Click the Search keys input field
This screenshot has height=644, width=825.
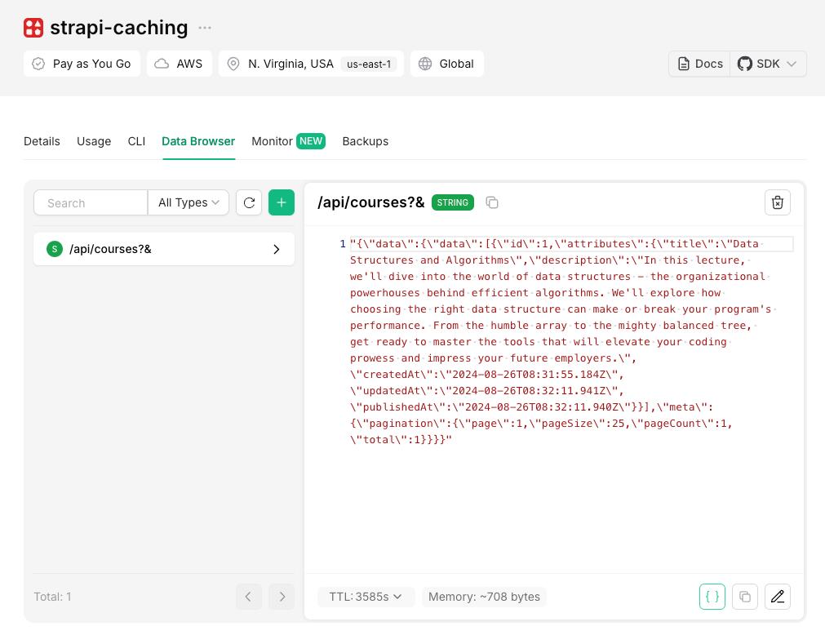(90, 202)
